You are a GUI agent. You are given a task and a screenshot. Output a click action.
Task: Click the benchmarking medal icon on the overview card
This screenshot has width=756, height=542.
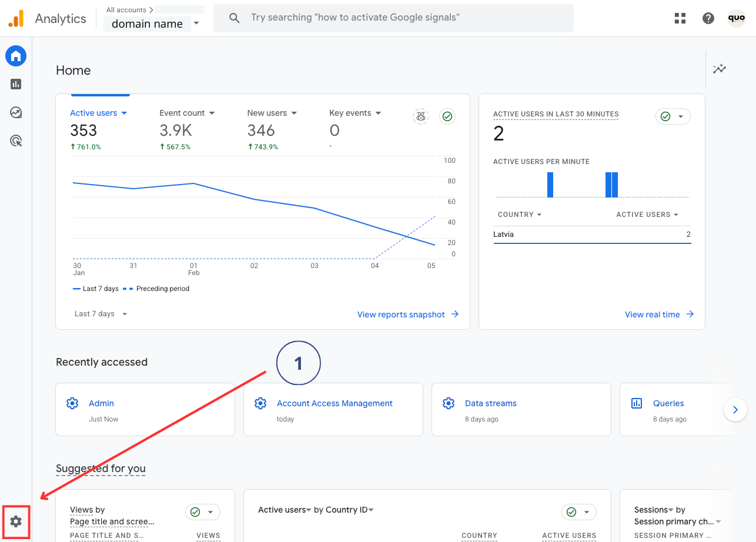click(x=420, y=116)
